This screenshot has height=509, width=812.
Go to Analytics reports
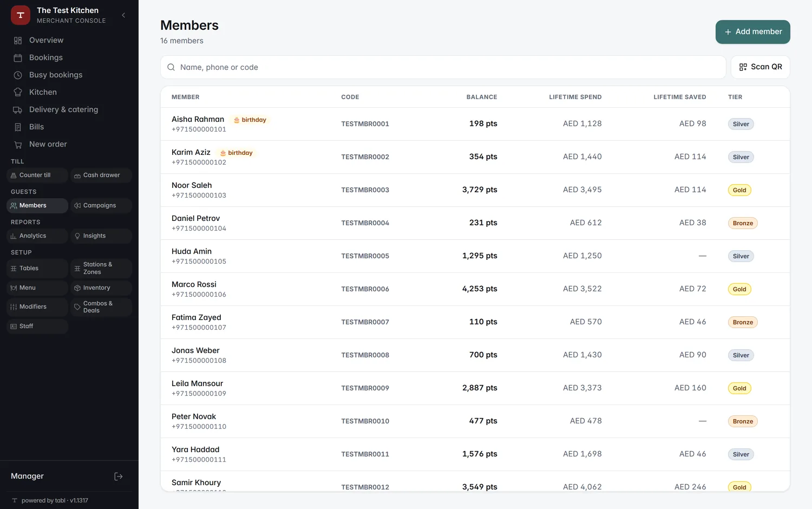point(37,236)
